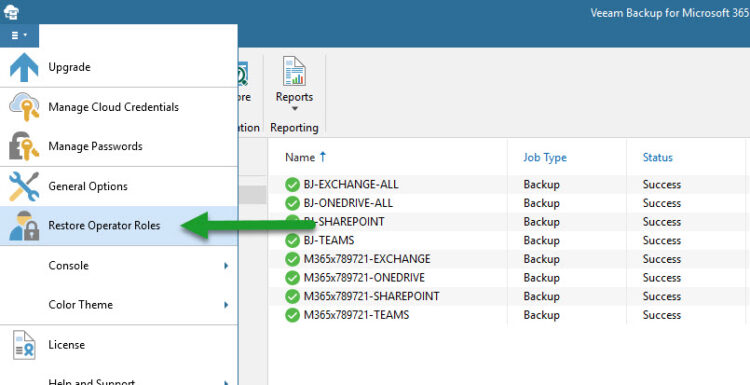The image size is (750, 385).
Task: Open Manage Cloud Credentials icon
Action: point(24,107)
